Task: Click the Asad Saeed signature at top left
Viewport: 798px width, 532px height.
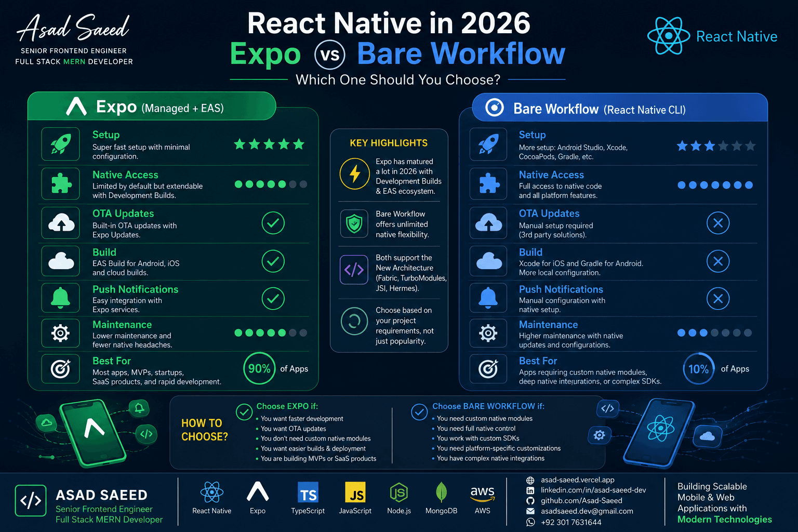Action: (73, 28)
